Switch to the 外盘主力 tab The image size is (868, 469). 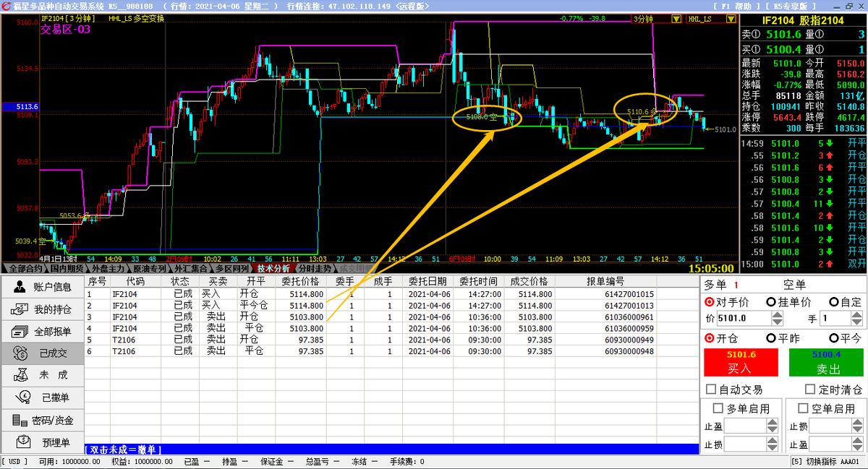pyautogui.click(x=108, y=268)
